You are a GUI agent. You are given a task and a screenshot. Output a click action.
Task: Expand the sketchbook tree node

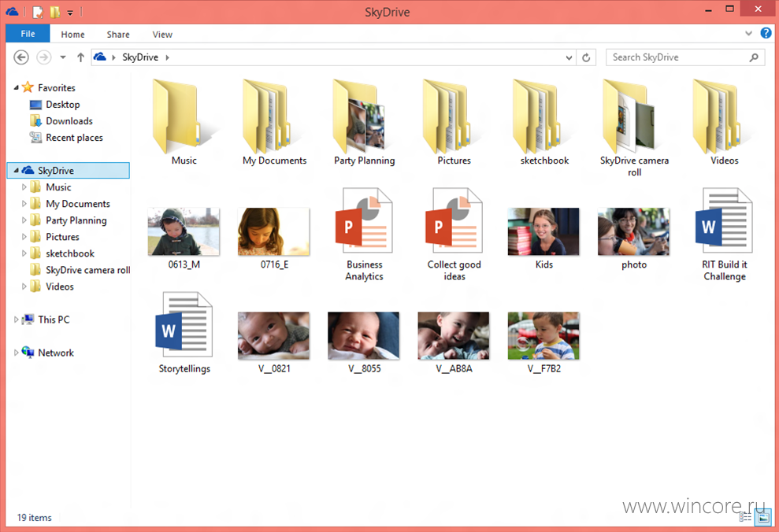(x=24, y=253)
